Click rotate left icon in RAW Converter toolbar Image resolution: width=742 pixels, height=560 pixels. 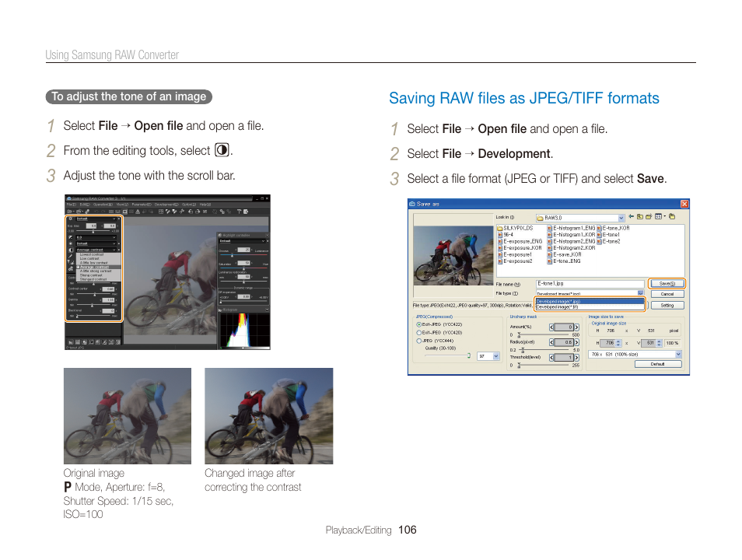coord(191,211)
